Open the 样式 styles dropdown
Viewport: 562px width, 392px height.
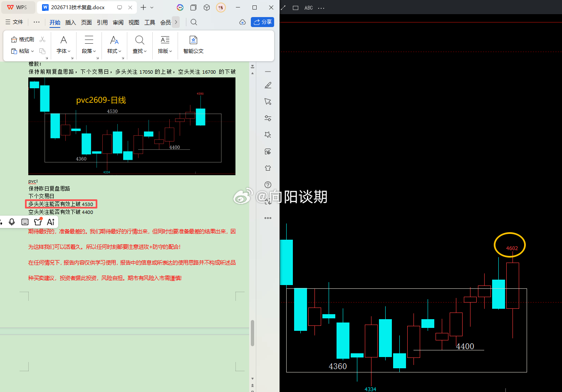point(114,45)
